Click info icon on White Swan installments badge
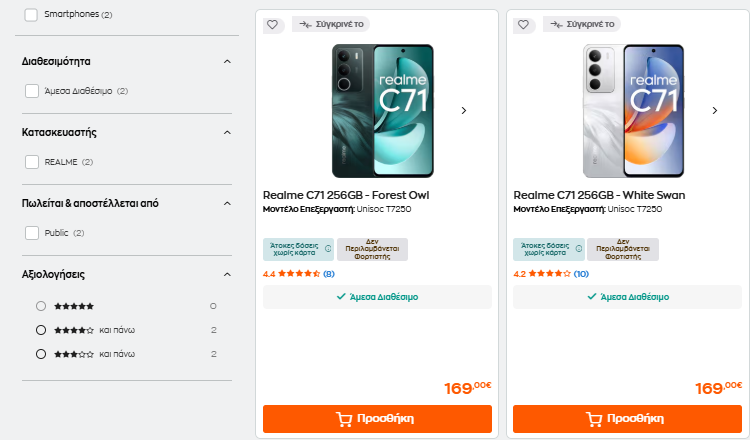 click(x=578, y=249)
